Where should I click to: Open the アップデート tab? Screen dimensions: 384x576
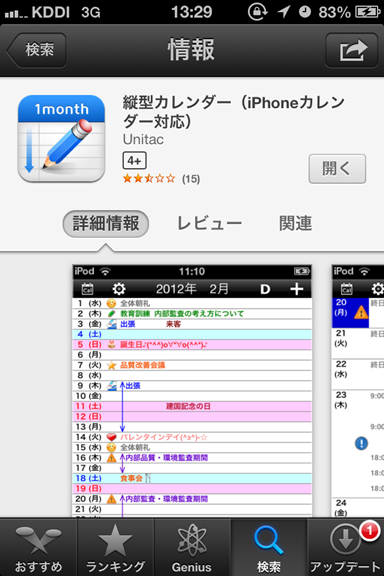345,547
